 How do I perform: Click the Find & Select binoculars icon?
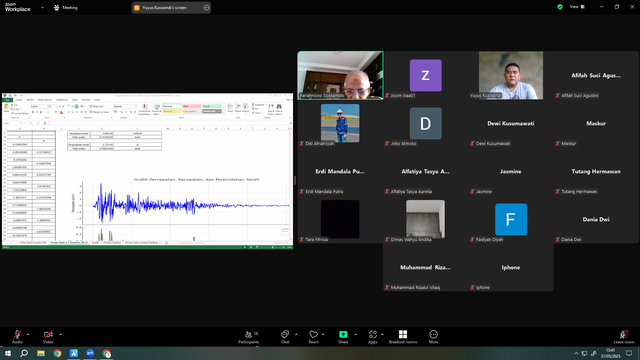[279, 109]
